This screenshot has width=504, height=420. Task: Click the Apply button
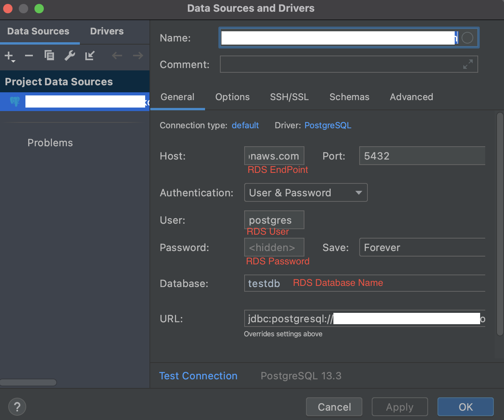tap(400, 407)
